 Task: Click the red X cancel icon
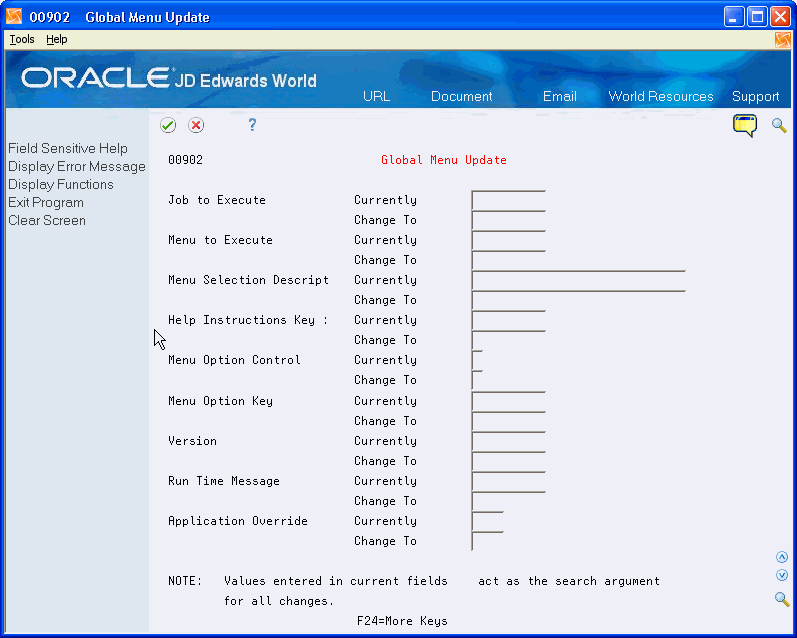click(196, 125)
